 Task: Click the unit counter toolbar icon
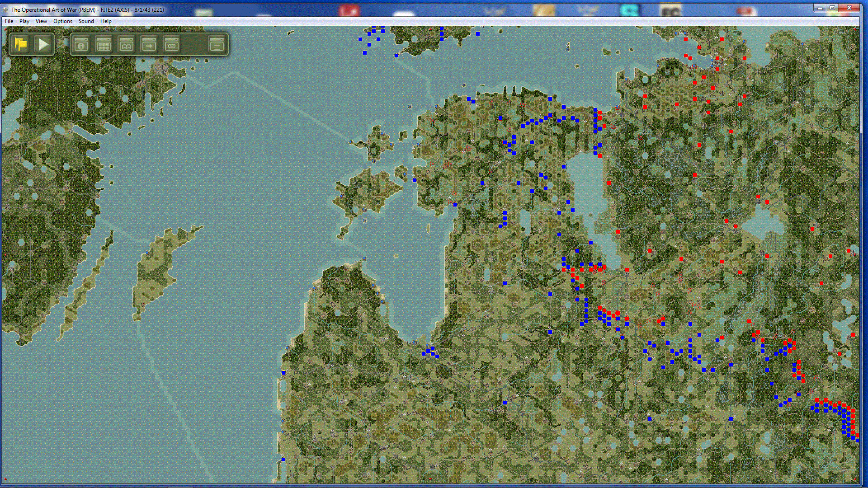pyautogui.click(x=172, y=44)
